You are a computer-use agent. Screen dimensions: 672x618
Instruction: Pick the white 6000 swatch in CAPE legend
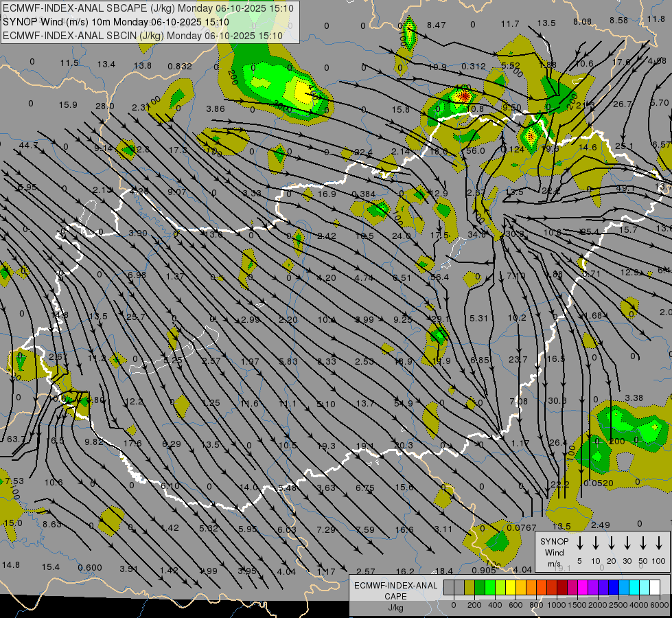click(x=655, y=588)
